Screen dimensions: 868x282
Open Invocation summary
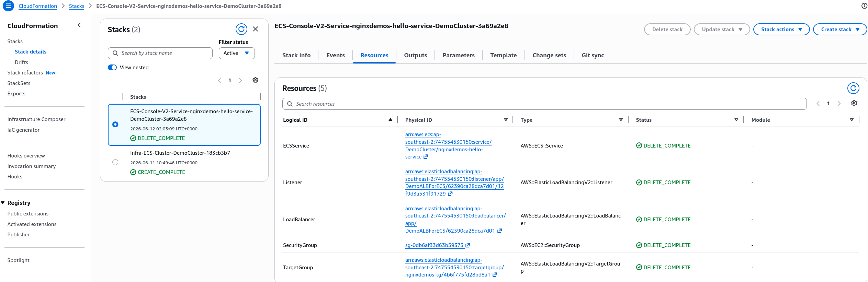pyautogui.click(x=32, y=166)
